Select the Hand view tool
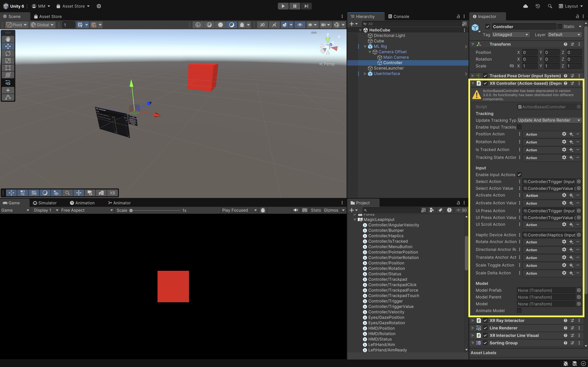 (x=8, y=39)
